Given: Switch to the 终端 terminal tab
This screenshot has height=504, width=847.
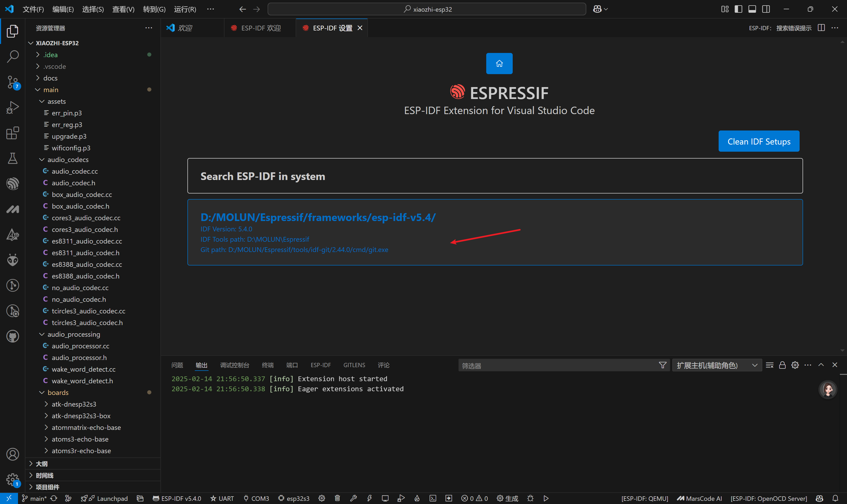Looking at the screenshot, I should point(268,365).
